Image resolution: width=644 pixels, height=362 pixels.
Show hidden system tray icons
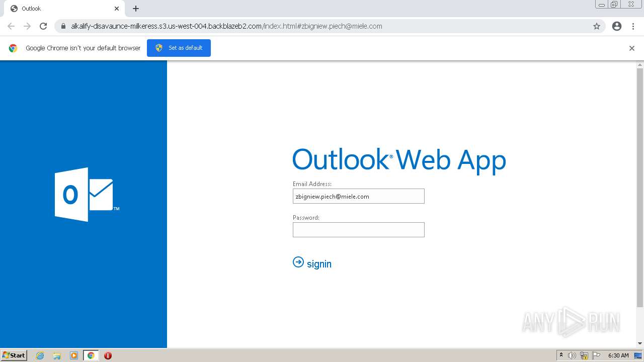(x=561, y=355)
